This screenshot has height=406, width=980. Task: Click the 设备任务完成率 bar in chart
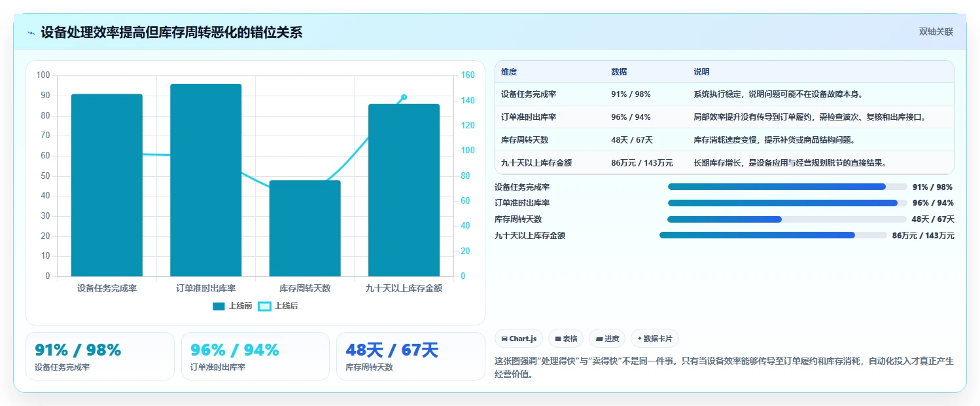tap(107, 185)
